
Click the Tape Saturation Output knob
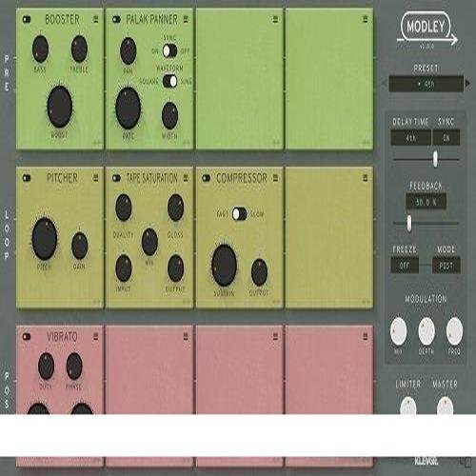[x=175, y=268]
